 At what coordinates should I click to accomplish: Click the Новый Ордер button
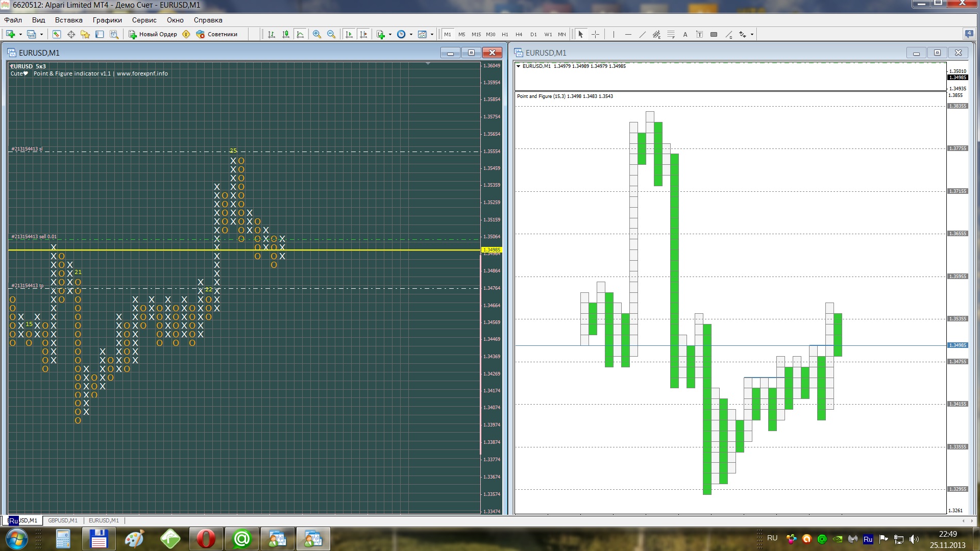[153, 34]
